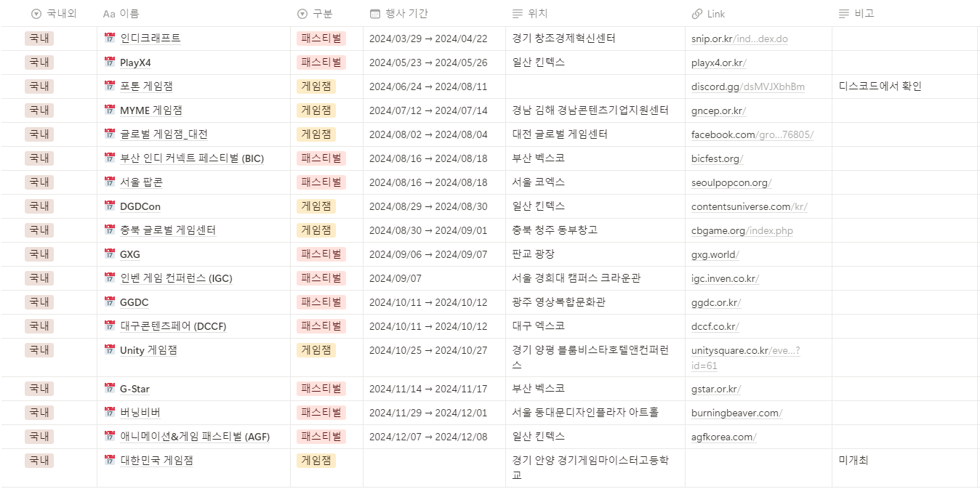Follow the discord.gg link

click(x=748, y=86)
